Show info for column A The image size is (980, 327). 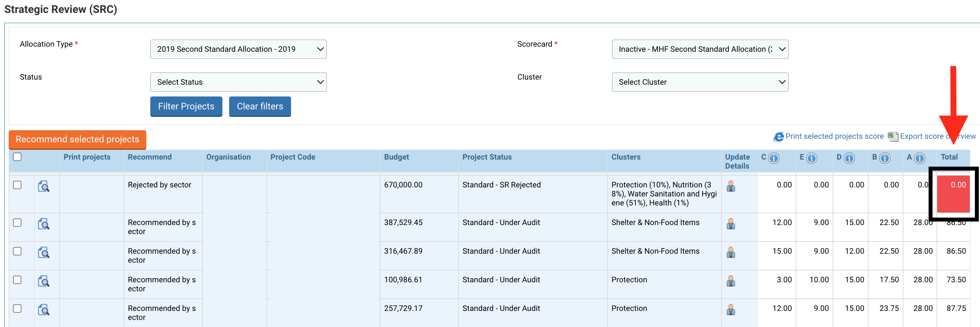point(920,158)
